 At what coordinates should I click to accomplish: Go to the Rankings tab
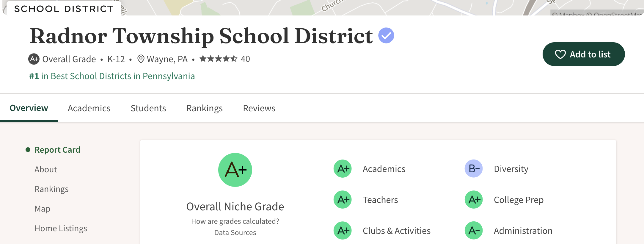click(x=204, y=108)
